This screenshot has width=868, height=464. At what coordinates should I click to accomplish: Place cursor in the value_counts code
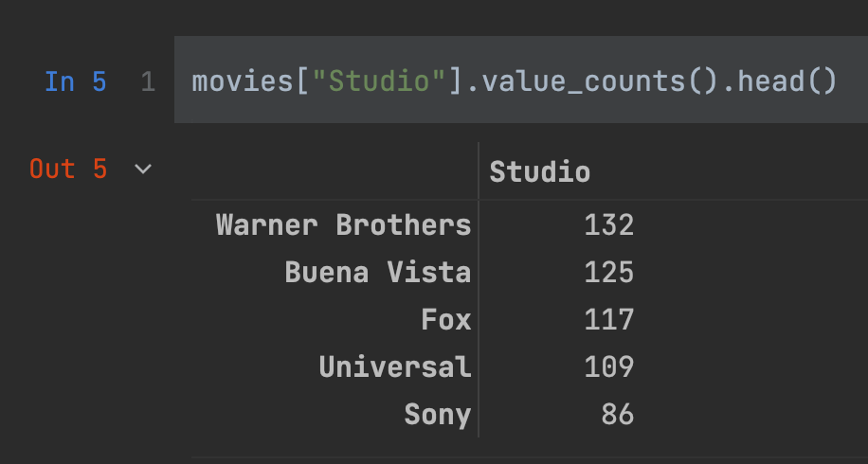[x=582, y=81]
